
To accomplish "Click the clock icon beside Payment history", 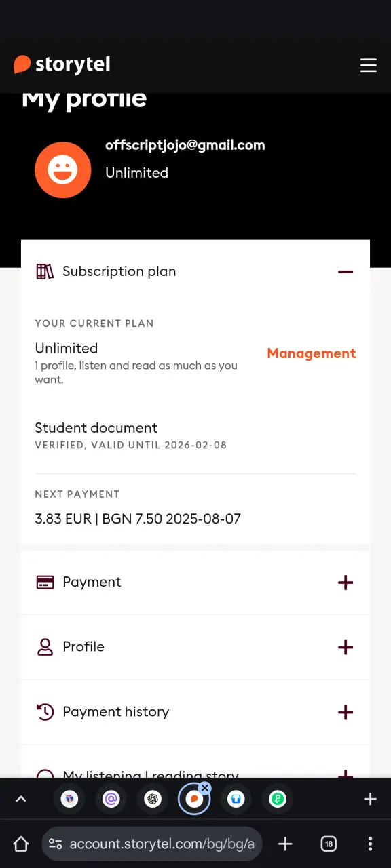I will click(x=45, y=712).
